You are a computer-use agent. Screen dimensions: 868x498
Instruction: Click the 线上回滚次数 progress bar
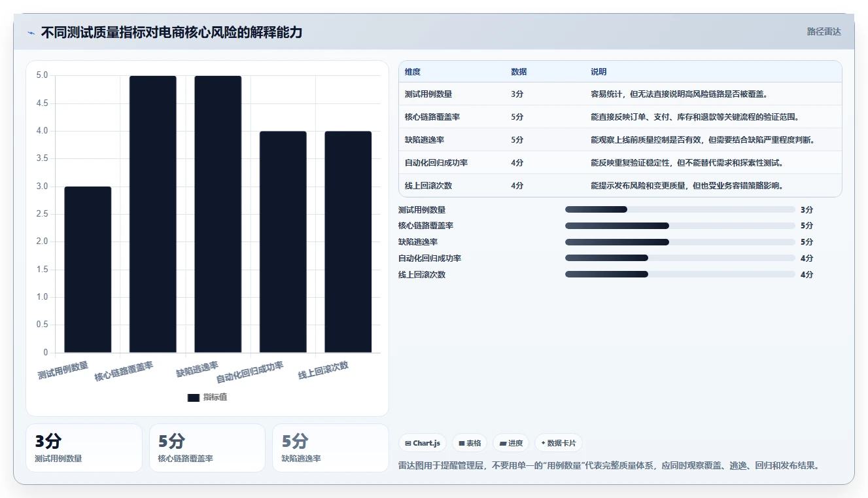(680, 275)
